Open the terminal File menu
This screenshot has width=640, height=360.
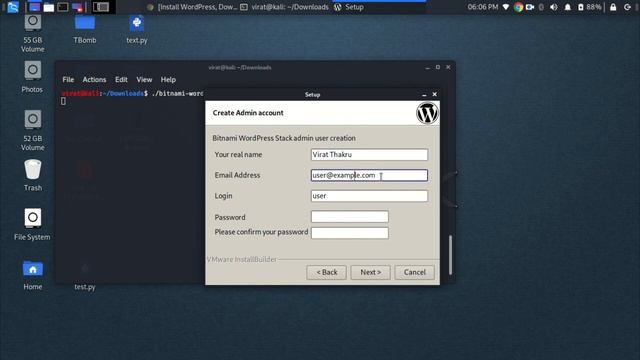click(68, 80)
